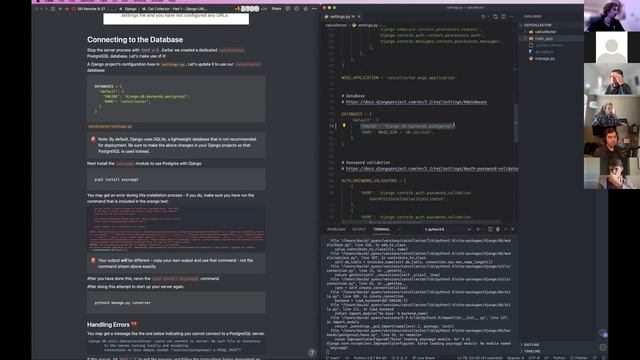Click the split editor icon
The height and width of the screenshot is (360, 640).
[x=503, y=17]
